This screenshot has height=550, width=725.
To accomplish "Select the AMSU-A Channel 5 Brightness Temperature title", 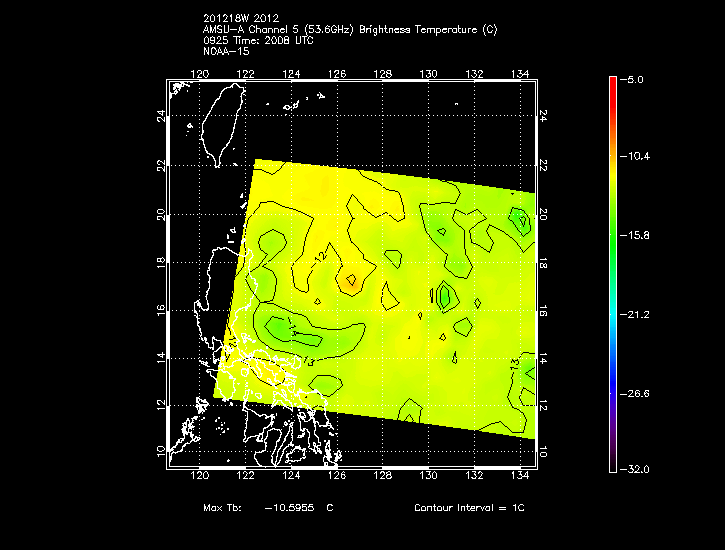I will (350, 30).
